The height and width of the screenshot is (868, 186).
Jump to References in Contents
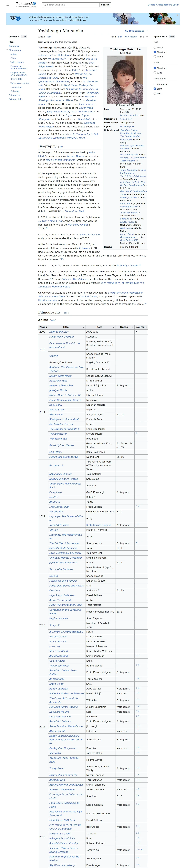(x=14, y=95)
